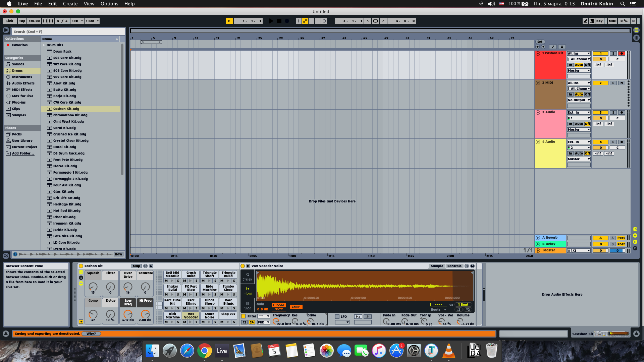Open Ext. In dropdown on 3 Audio

tap(579, 113)
